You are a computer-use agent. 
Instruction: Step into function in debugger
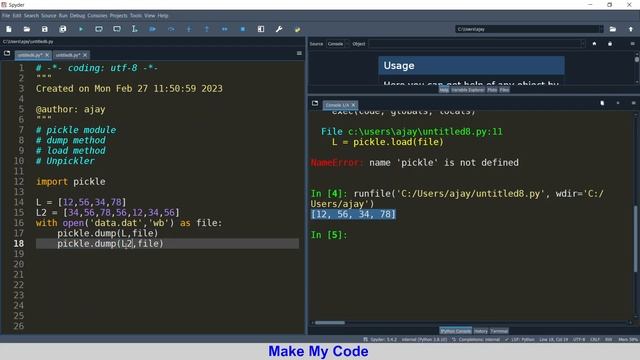189,29
